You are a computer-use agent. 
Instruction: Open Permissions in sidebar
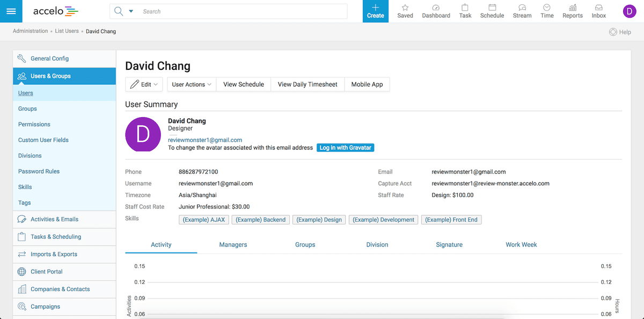click(64, 124)
